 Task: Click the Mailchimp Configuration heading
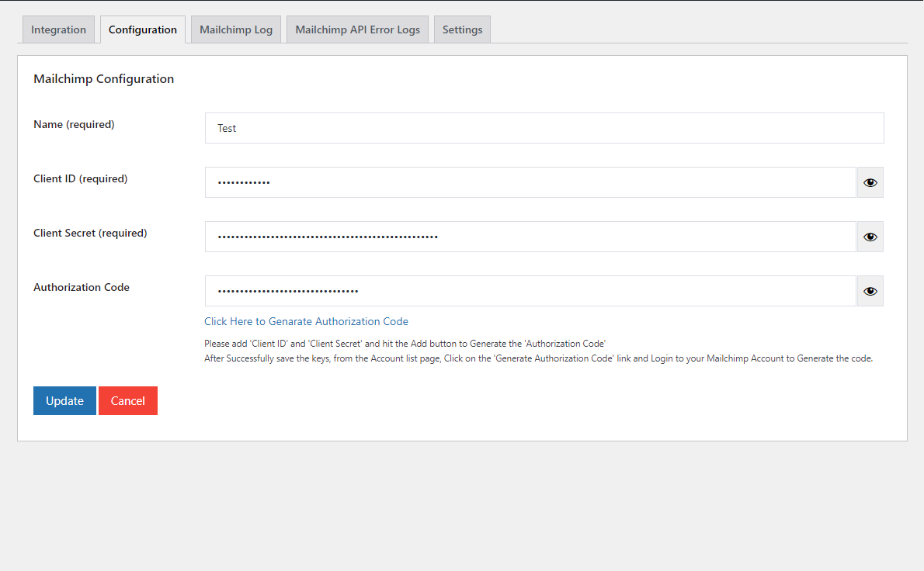pos(104,79)
